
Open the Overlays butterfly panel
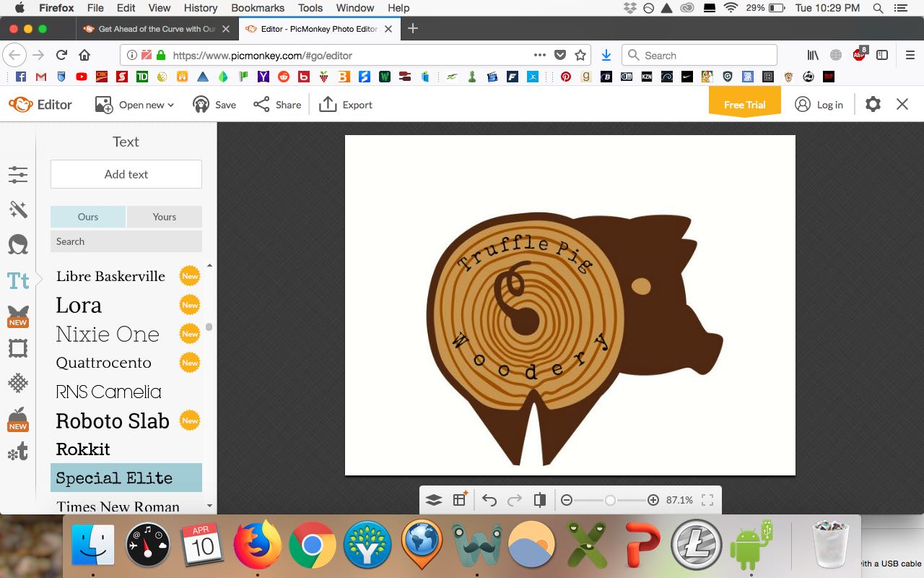point(18,315)
